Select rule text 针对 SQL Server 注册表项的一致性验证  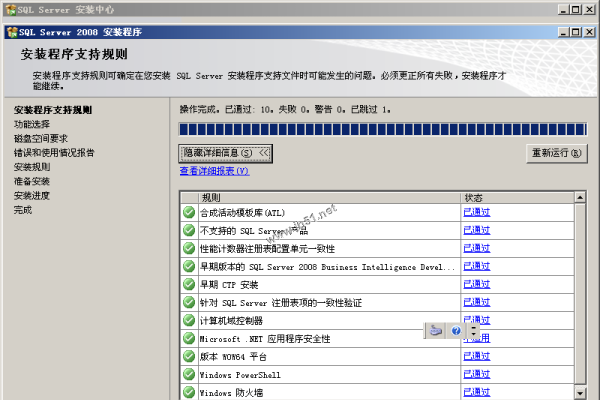point(280,302)
